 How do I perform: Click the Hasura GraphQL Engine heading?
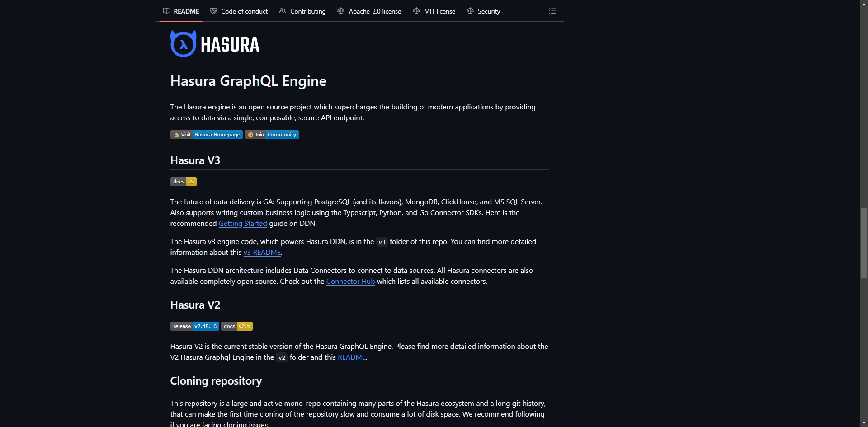click(x=249, y=81)
